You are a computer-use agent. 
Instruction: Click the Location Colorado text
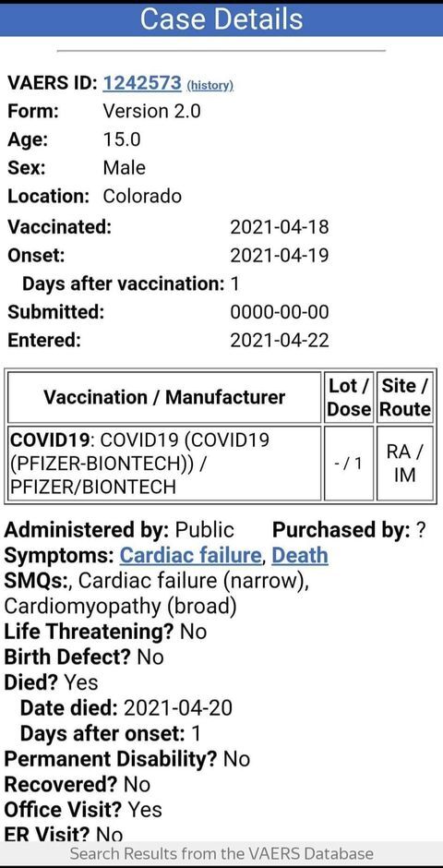(142, 196)
